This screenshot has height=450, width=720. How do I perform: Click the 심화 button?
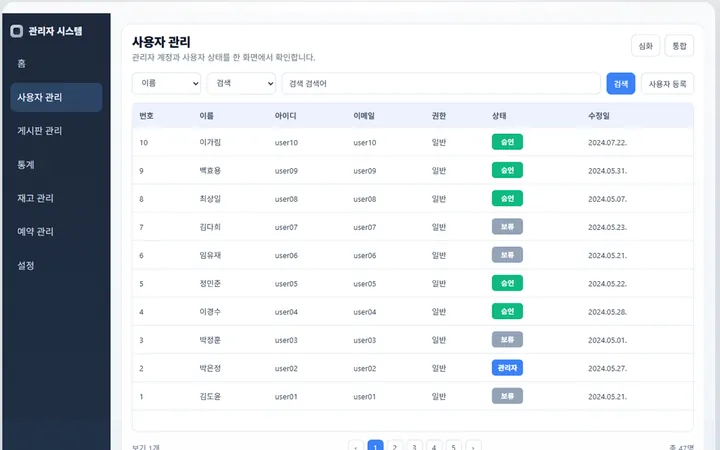pos(646,46)
